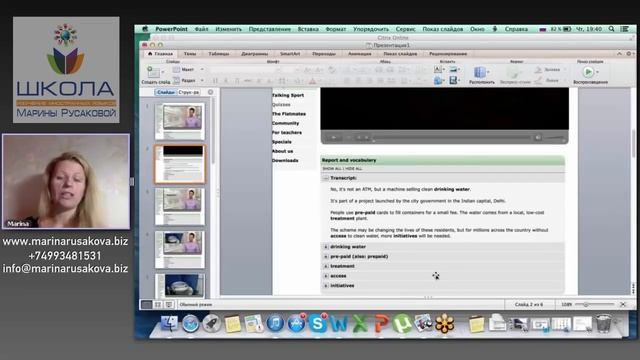
Task: Open the dropdown arrow next to Создать слайд
Action: coord(162,72)
